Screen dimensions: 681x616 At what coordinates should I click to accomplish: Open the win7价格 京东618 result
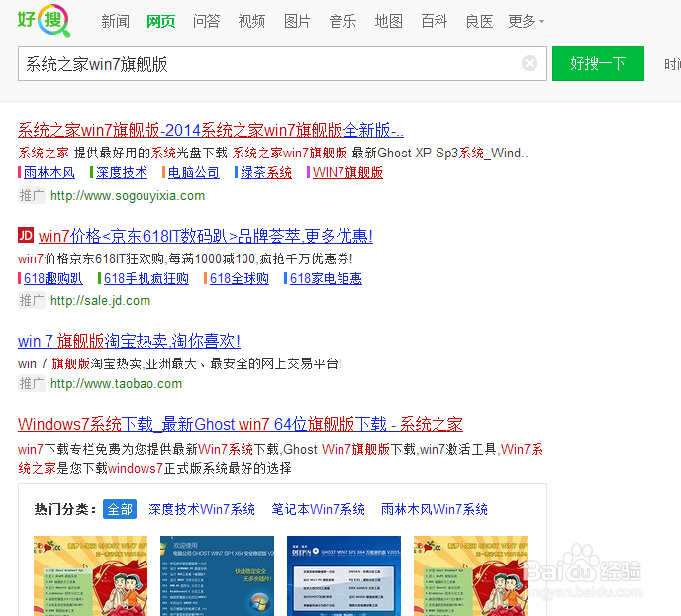(206, 236)
